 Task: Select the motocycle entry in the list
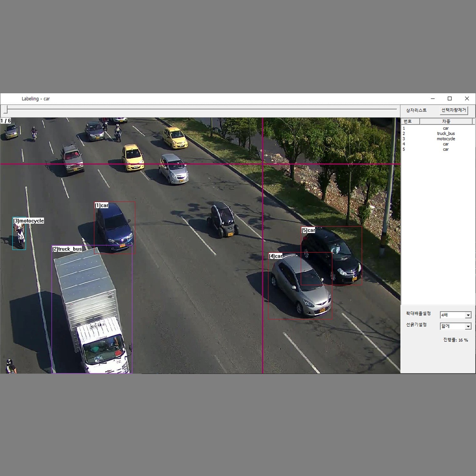pos(445,139)
